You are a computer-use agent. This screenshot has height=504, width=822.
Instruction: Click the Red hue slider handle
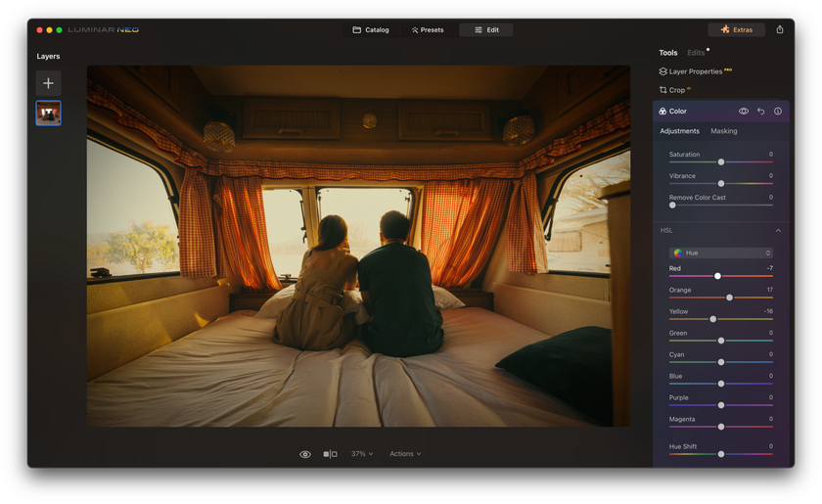click(x=717, y=276)
